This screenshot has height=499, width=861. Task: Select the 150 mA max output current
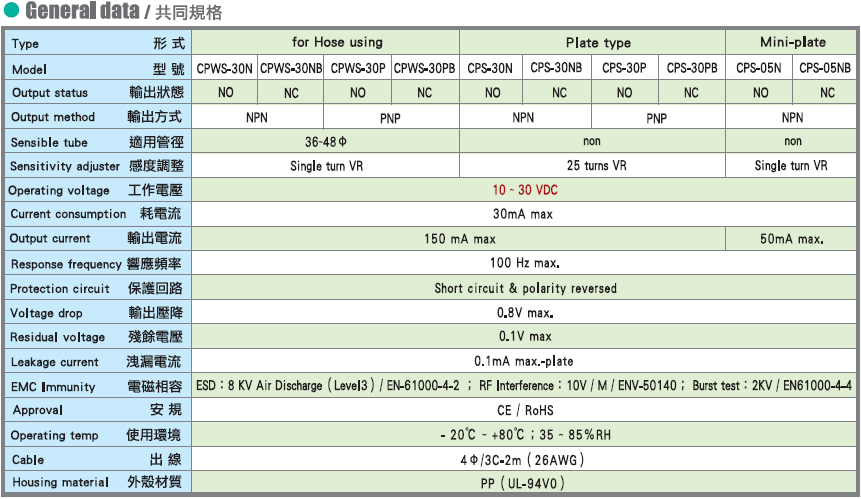pyautogui.click(x=459, y=239)
